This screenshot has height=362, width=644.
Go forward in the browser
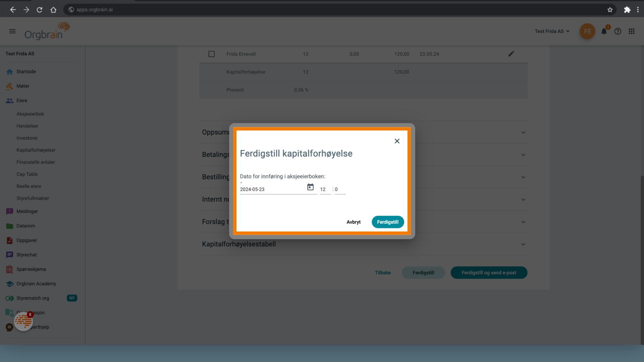pyautogui.click(x=26, y=10)
